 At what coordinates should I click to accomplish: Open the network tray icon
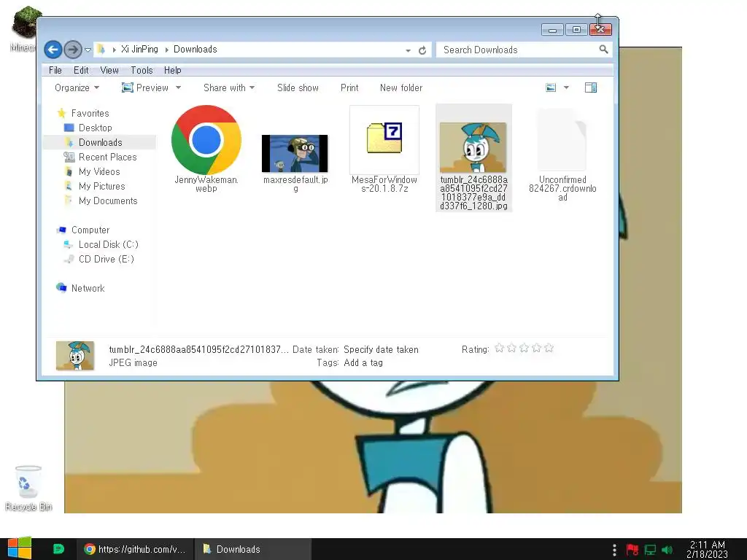(650, 550)
